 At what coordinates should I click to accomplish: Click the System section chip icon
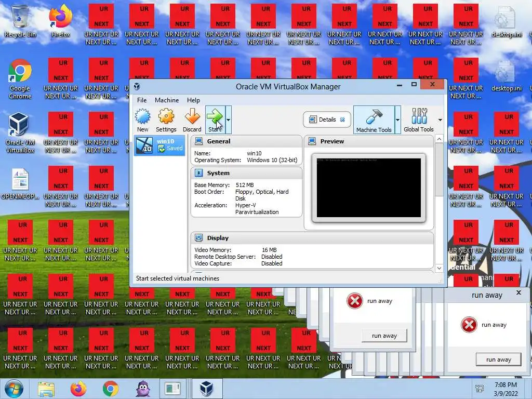tap(199, 173)
